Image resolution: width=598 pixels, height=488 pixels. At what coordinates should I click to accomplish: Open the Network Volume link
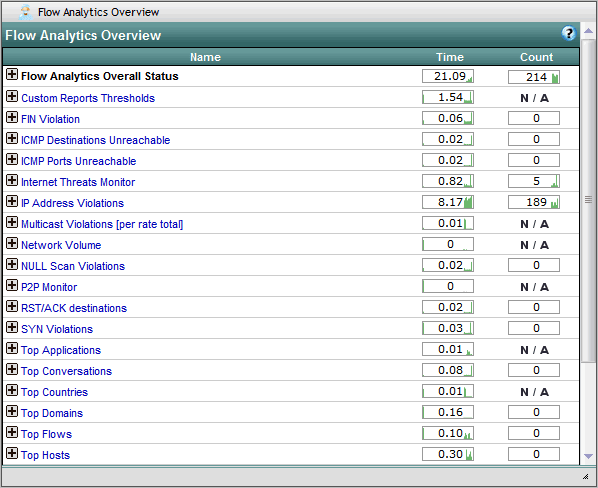(61, 245)
